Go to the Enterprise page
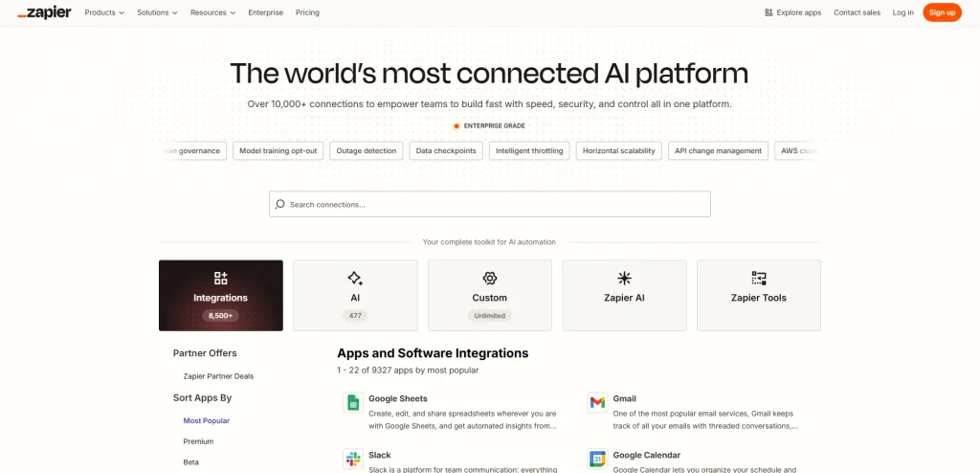Image resolution: width=980 pixels, height=473 pixels. (x=266, y=12)
